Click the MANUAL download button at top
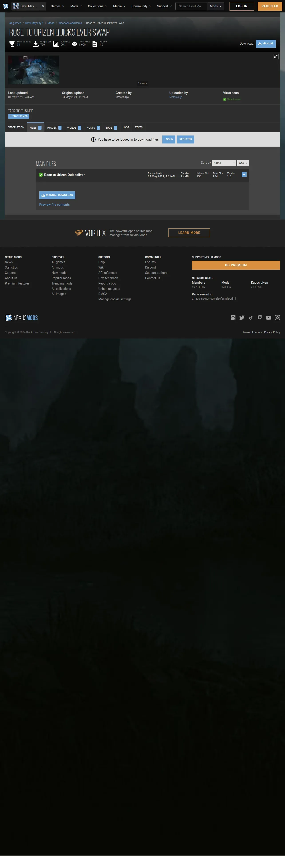 (x=265, y=44)
